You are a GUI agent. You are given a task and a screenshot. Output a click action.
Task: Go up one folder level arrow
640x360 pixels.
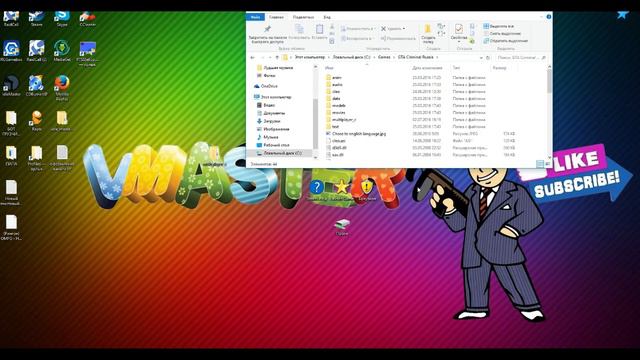(277, 58)
